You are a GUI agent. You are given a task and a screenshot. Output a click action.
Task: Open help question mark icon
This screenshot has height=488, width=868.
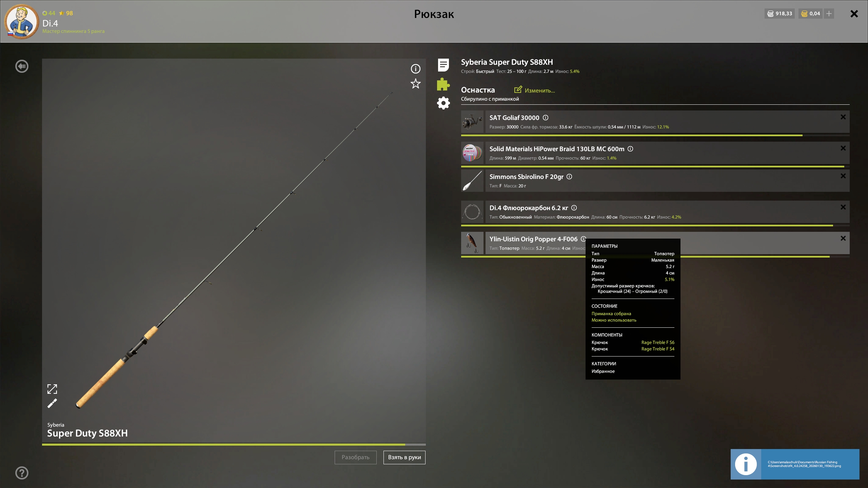[x=22, y=473]
